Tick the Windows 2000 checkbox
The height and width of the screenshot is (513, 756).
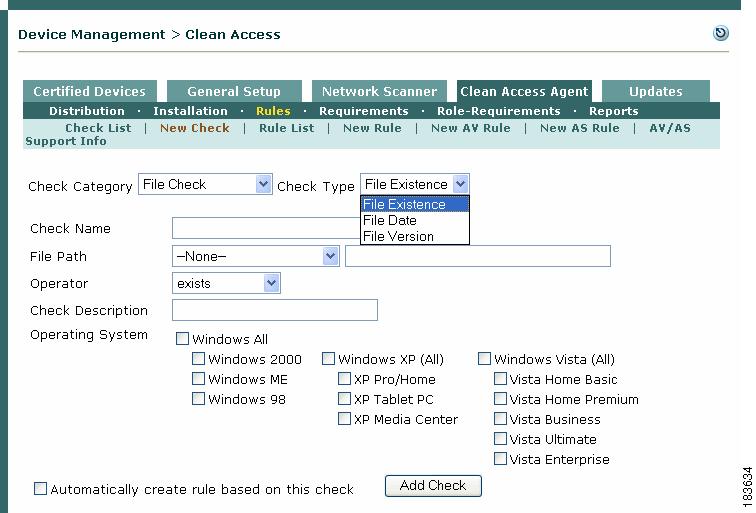click(198, 358)
